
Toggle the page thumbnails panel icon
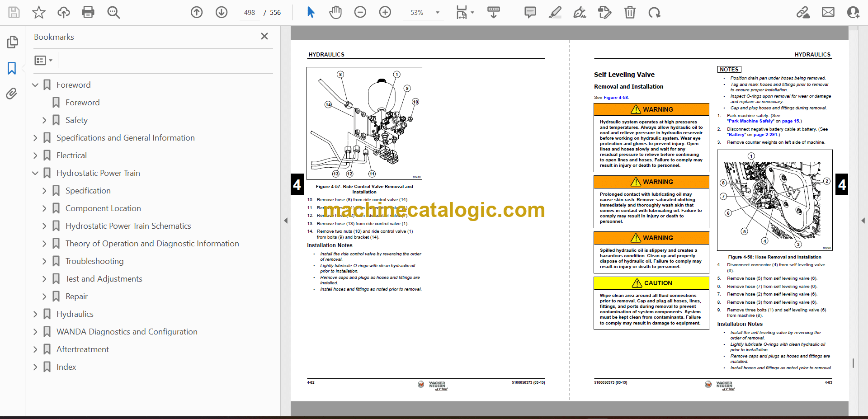[12, 42]
